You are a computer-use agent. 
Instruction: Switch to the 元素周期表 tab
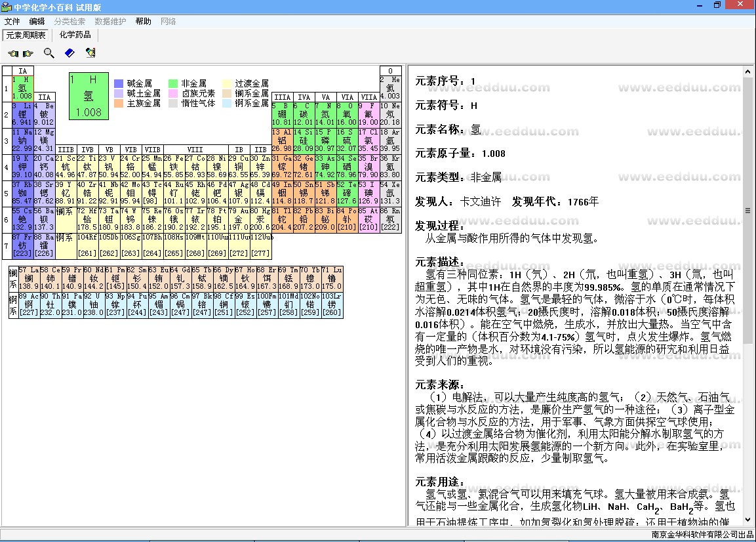[x=26, y=35]
